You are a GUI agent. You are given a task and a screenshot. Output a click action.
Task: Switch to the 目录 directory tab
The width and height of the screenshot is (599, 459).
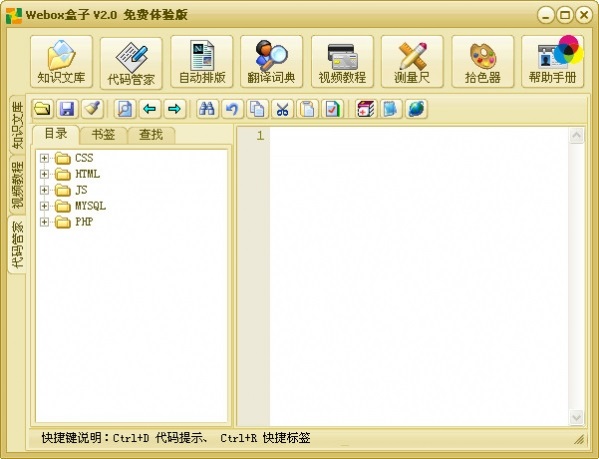coord(56,134)
